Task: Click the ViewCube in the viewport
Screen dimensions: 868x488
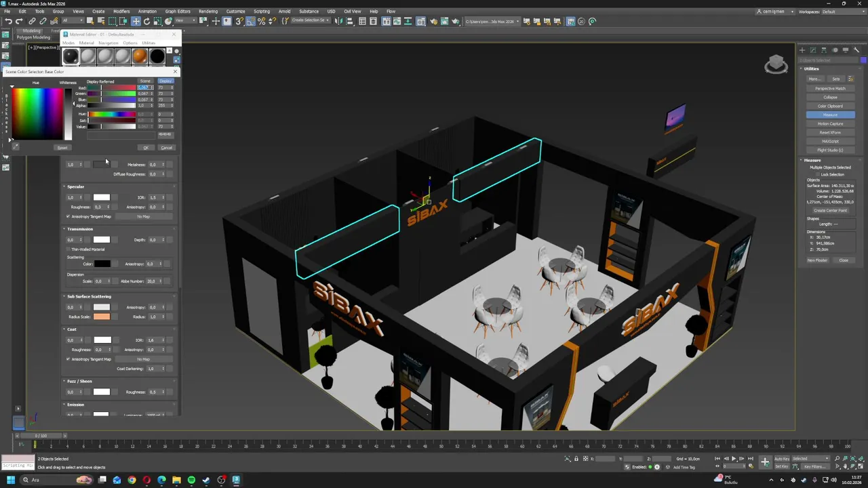Action: point(776,65)
